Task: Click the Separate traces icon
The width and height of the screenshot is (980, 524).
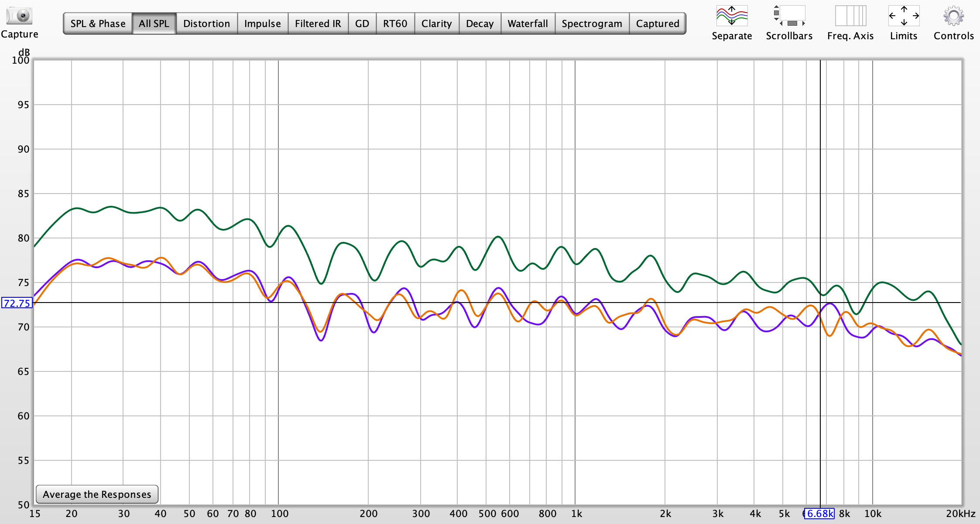Action: click(732, 16)
